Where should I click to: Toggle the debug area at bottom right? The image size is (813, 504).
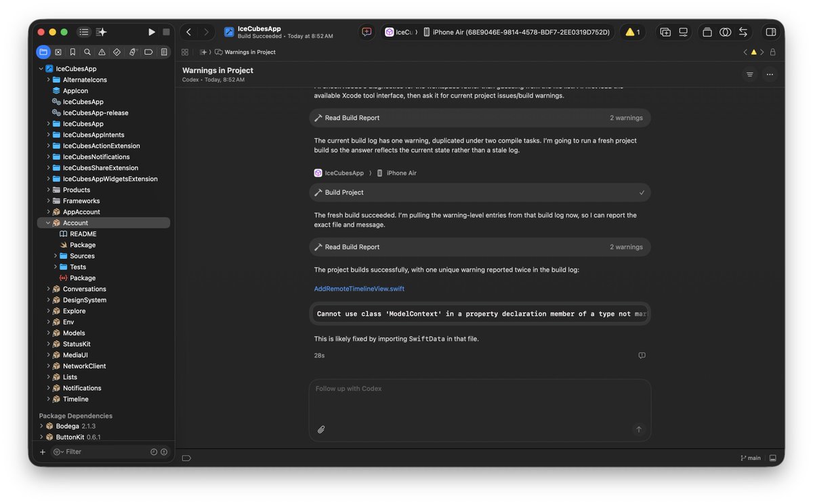point(772,458)
